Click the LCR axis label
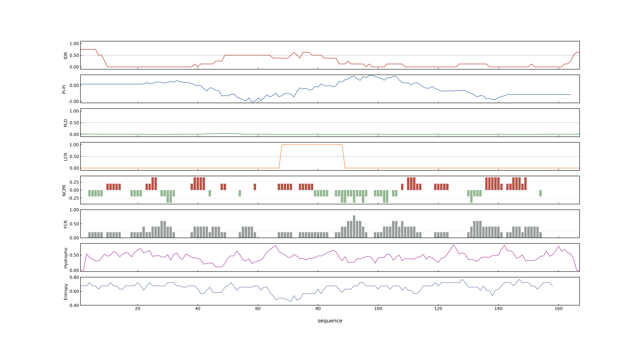The image size is (644, 343). click(66, 157)
